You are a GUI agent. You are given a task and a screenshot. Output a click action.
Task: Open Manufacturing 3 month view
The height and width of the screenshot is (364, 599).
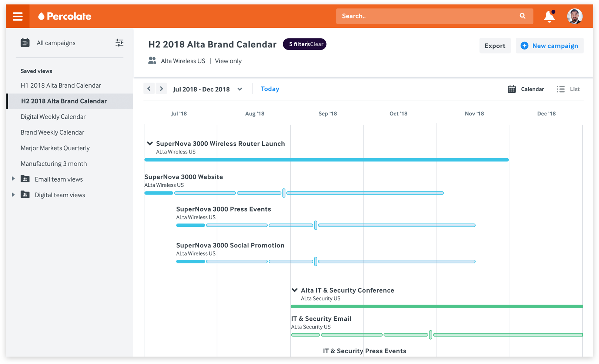54,164
